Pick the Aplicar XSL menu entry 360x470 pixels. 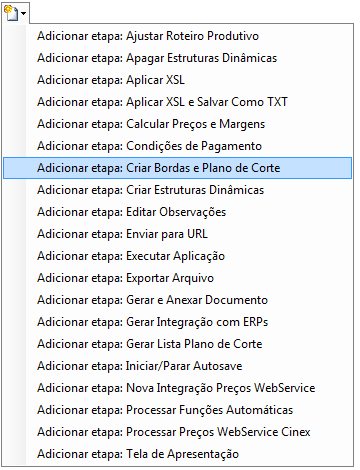[177, 80]
